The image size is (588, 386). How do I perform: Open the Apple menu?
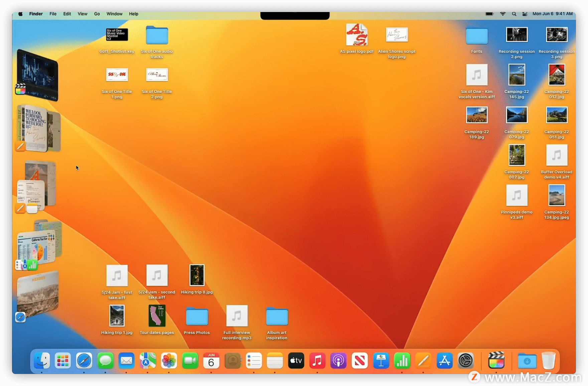[20, 14]
